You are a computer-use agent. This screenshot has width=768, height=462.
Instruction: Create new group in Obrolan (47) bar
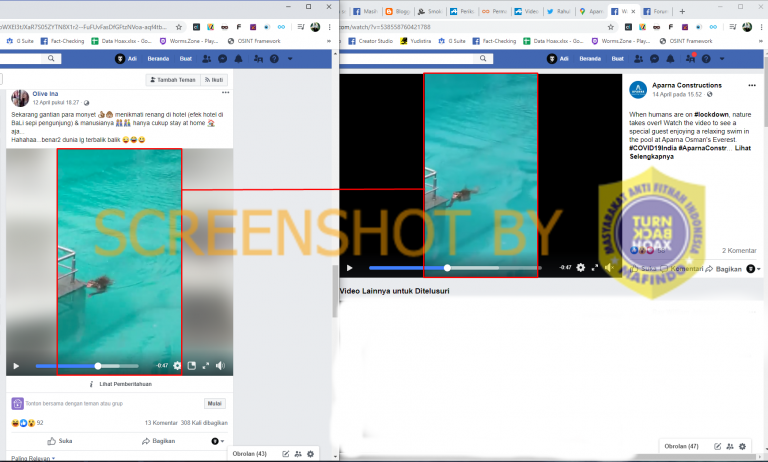[x=730, y=446]
